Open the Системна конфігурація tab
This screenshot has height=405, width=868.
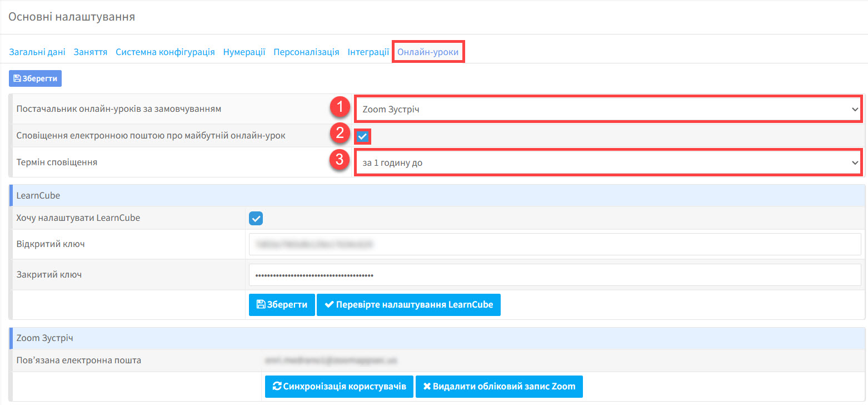(165, 52)
